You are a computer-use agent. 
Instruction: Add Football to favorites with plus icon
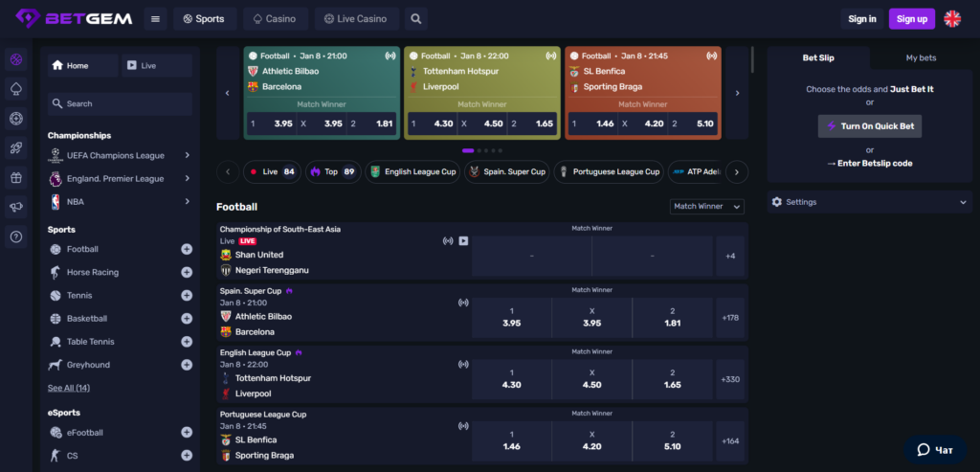pyautogui.click(x=187, y=249)
